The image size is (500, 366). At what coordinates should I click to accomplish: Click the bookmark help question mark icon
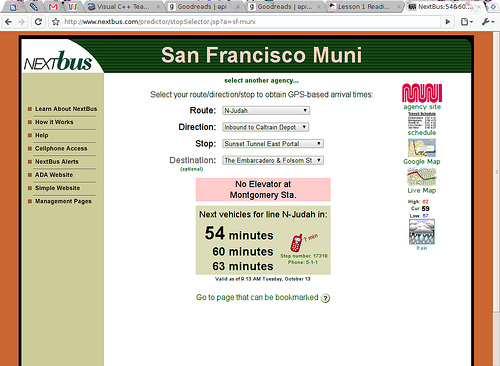tap(325, 298)
